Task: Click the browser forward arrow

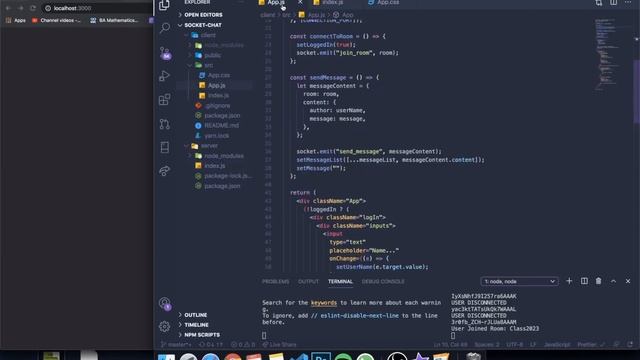Action: point(20,8)
